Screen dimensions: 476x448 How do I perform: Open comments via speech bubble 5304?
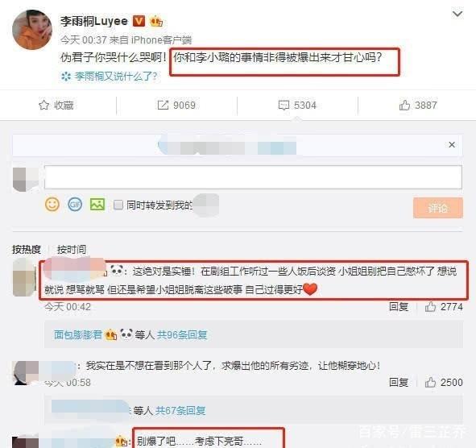tap(297, 105)
